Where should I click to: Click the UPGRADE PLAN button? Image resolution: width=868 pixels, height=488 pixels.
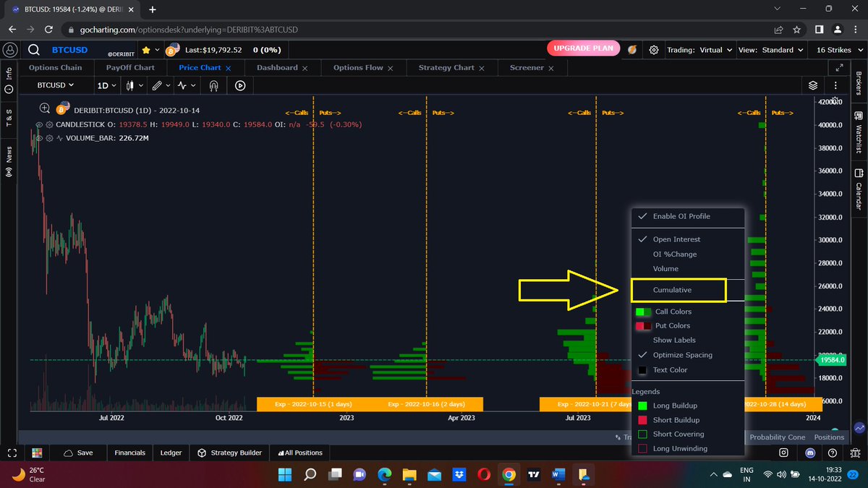click(x=583, y=48)
